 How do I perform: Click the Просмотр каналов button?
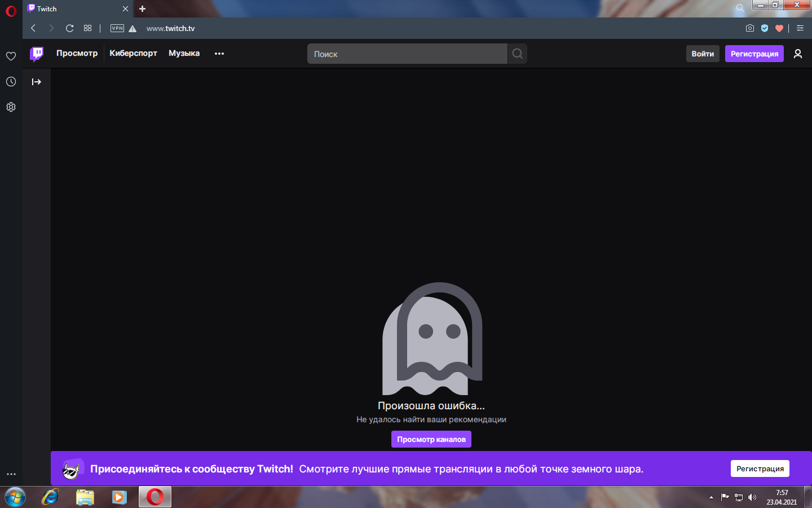(x=431, y=439)
